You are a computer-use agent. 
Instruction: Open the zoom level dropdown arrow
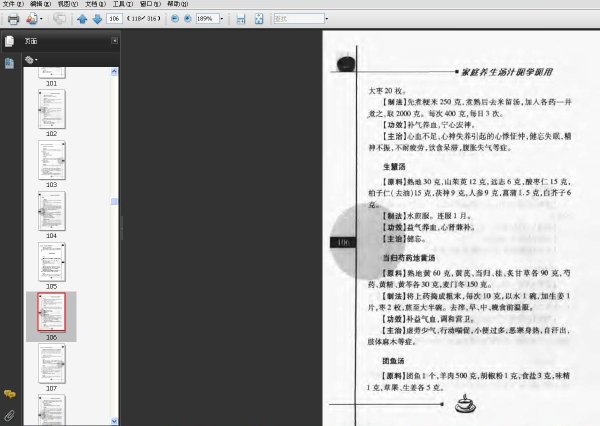coord(222,18)
